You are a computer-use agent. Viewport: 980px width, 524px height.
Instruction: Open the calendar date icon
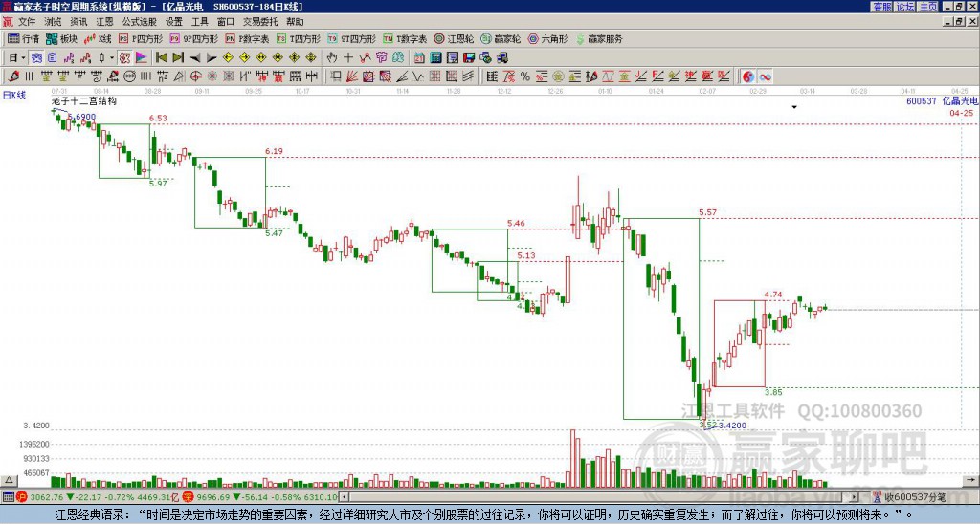pos(419,58)
